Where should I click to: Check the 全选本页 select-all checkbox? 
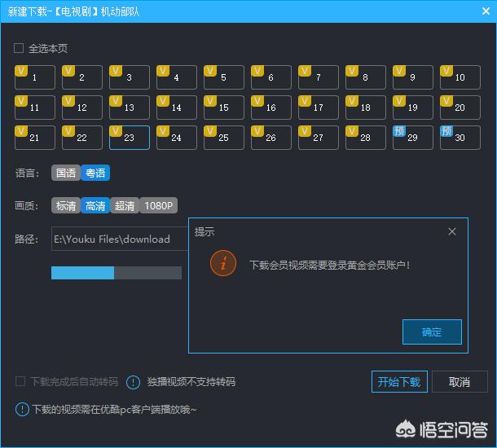[19, 49]
